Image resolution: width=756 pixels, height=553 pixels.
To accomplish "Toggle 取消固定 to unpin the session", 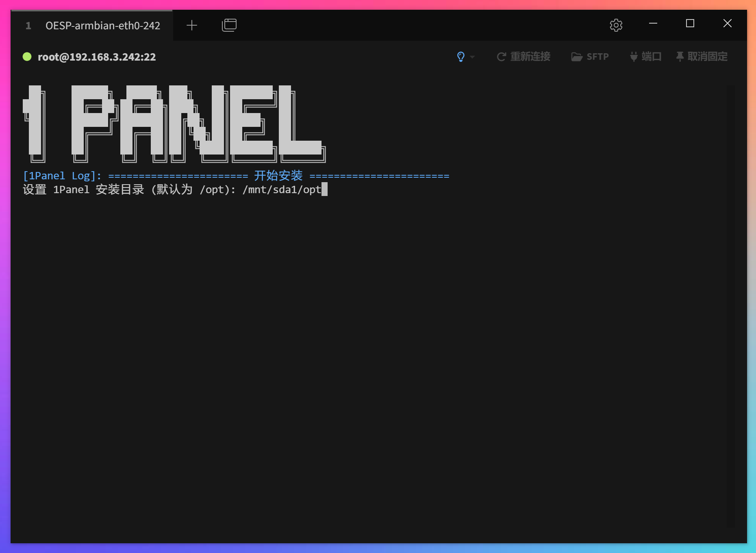I will pos(707,57).
